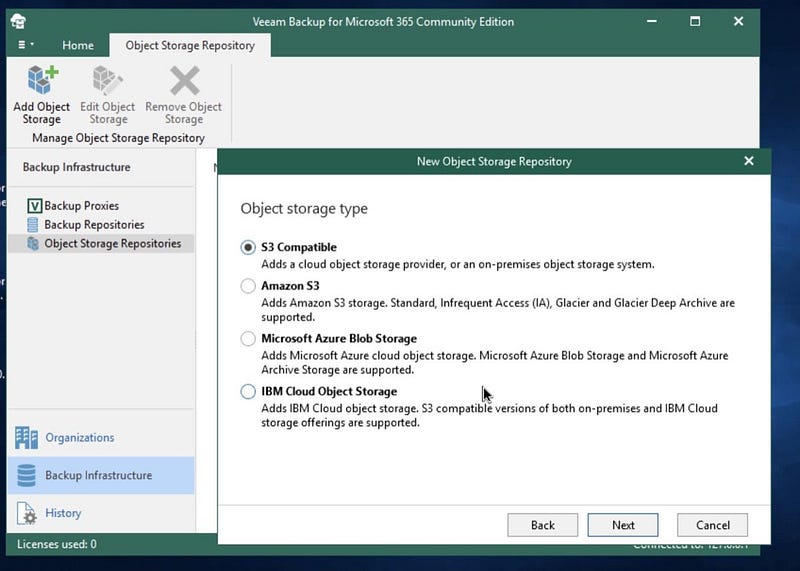Maximize the Veeam Backup window

coord(695,21)
